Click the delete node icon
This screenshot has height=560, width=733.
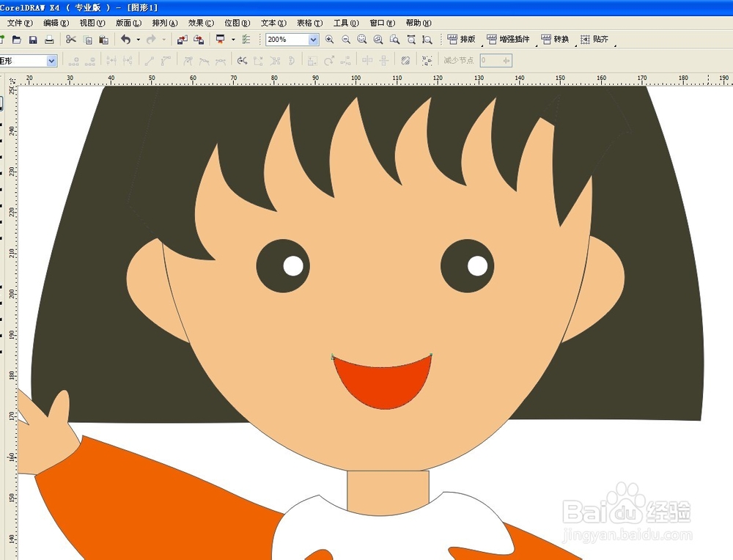point(90,60)
